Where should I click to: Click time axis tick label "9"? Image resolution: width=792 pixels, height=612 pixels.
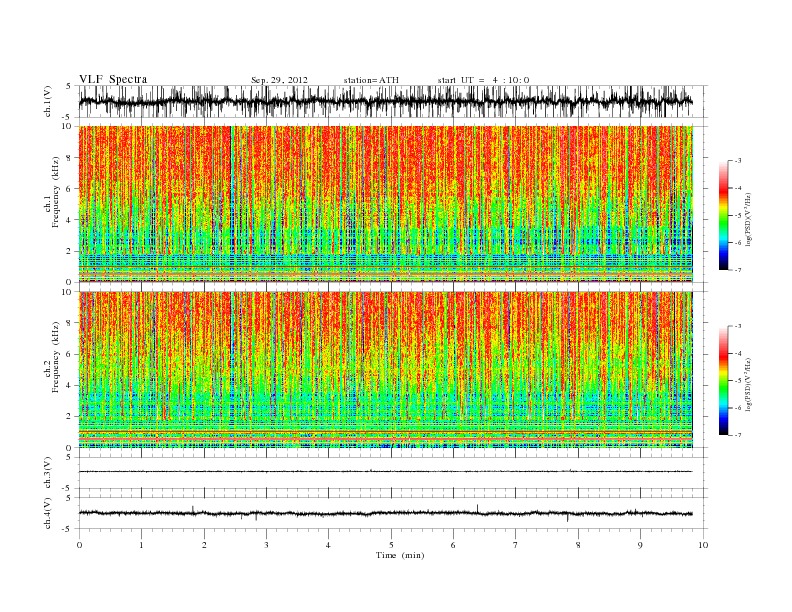[x=640, y=545]
